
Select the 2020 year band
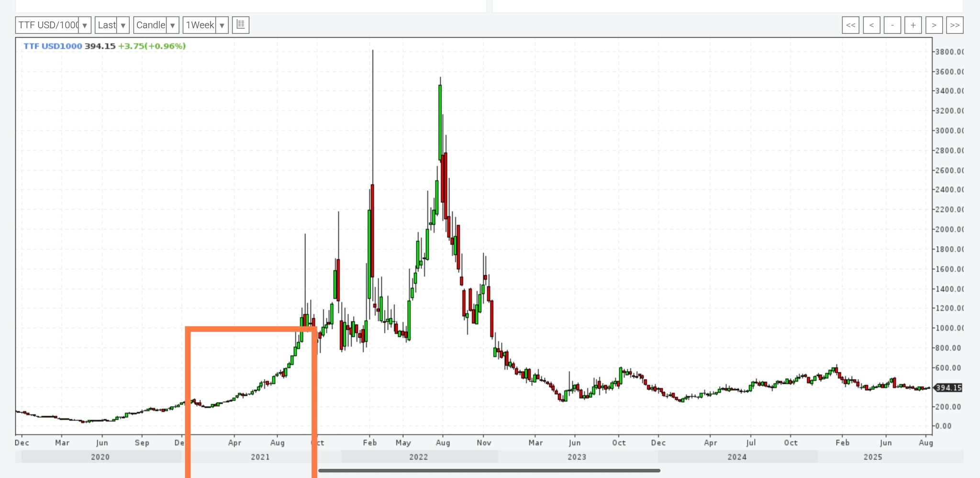100,457
